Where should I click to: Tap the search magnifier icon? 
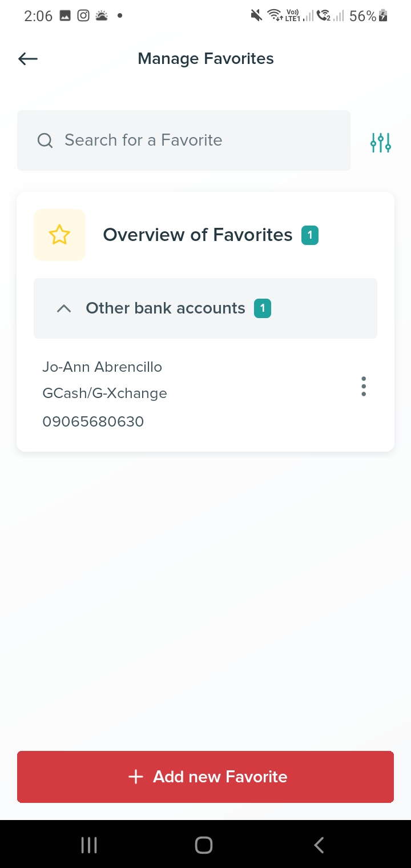tap(45, 140)
